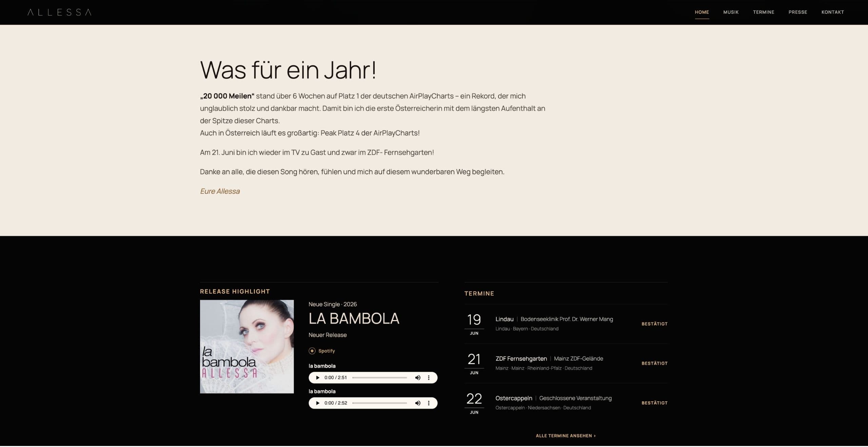Click Bodenseeklinik Prof. Dr. Werner Mang venue
The width and height of the screenshot is (868, 447).
pos(567,319)
